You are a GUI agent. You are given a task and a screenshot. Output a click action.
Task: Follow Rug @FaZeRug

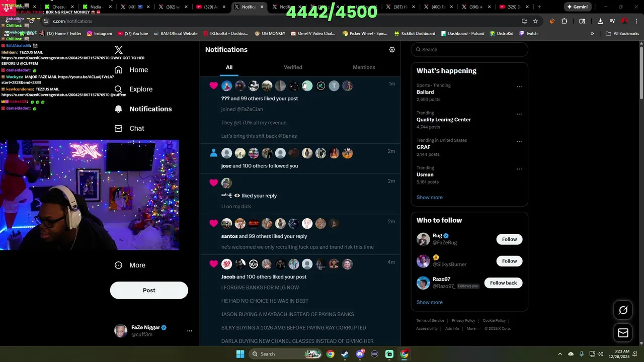[509, 239]
